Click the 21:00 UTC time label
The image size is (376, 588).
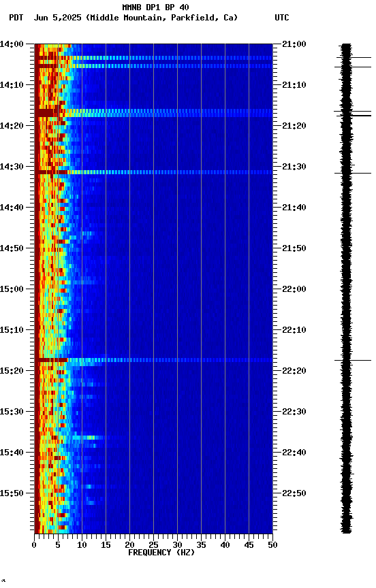(x=294, y=44)
